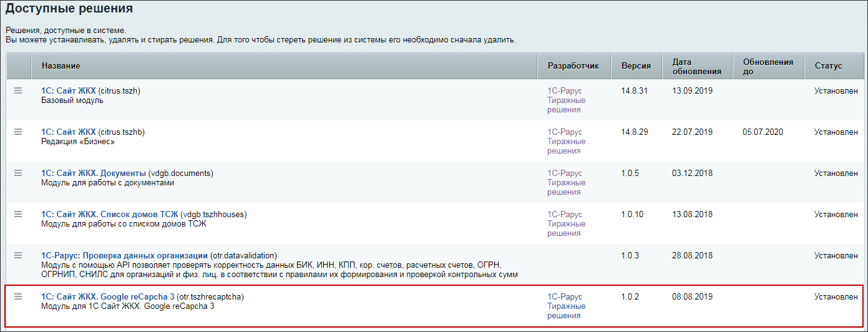This screenshot has height=332, width=868.
Task: Click update date 13.09.2019
Action: pyautogui.click(x=692, y=90)
